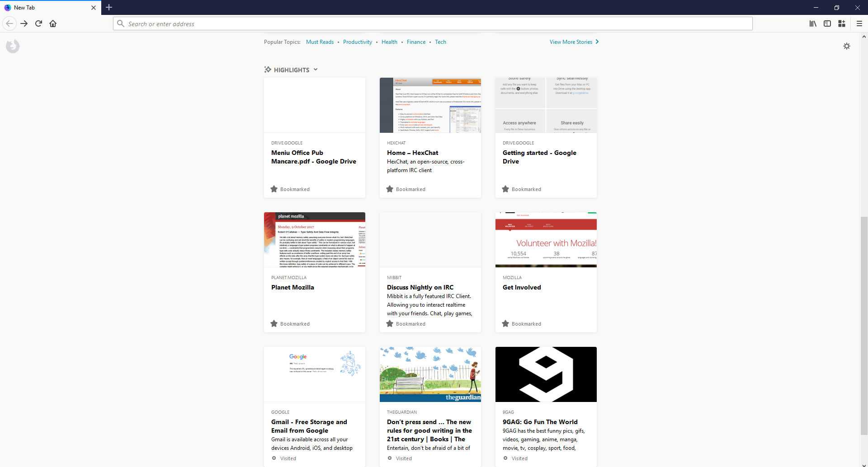This screenshot has height=467, width=868.
Task: Open new tab preferences gear
Action: (x=847, y=46)
